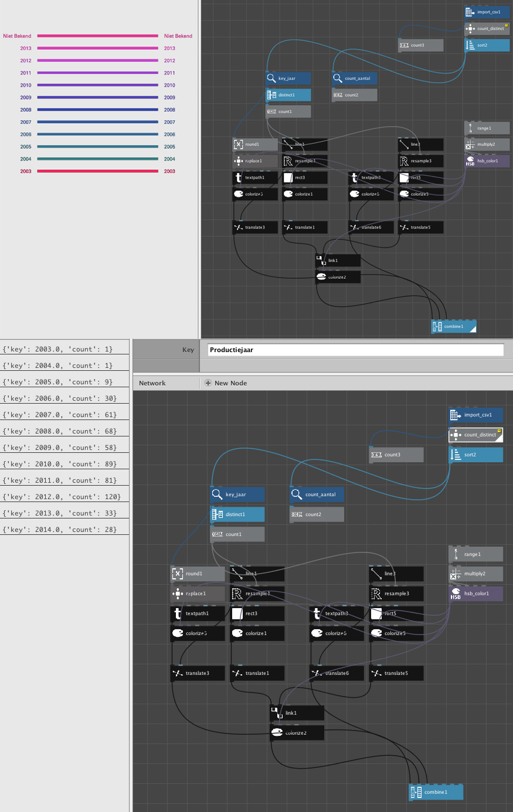Screen dimensions: 513x812
Task: Select count3 node in the upper network view
Action: [421, 45]
